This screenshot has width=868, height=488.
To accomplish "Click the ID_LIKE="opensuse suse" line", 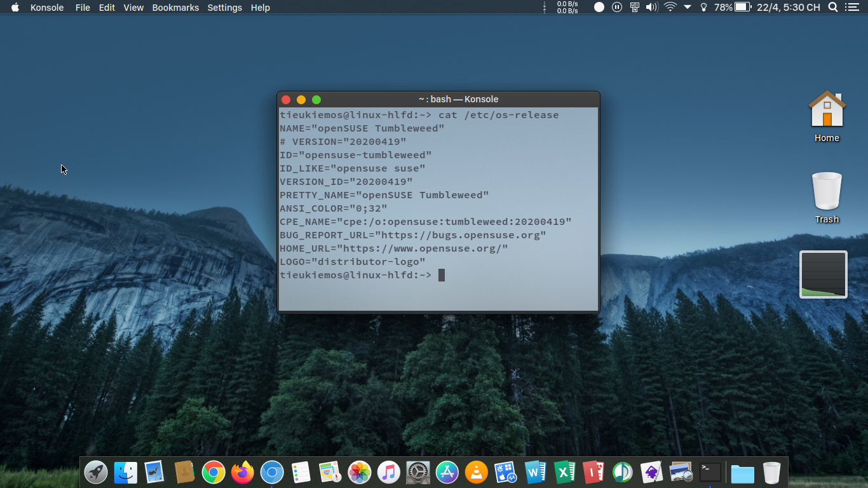I will coord(353,168).
